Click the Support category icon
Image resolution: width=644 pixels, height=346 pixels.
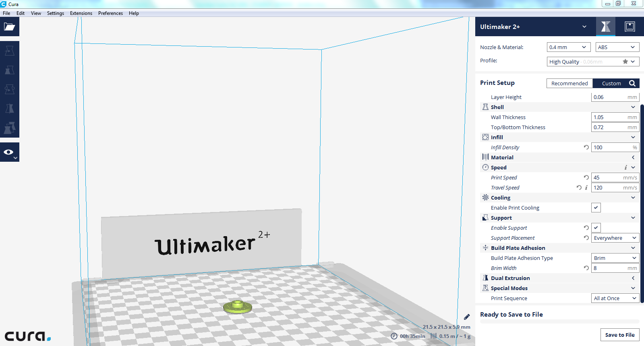pyautogui.click(x=485, y=218)
